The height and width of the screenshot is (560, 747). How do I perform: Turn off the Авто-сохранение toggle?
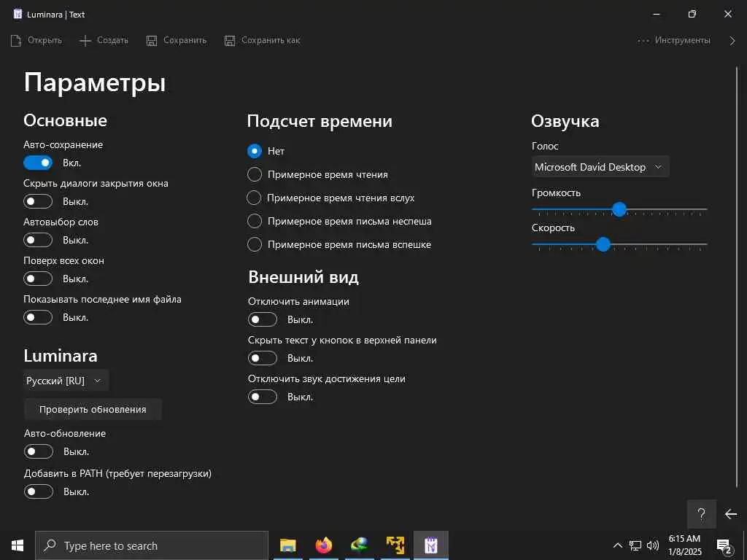(38, 163)
